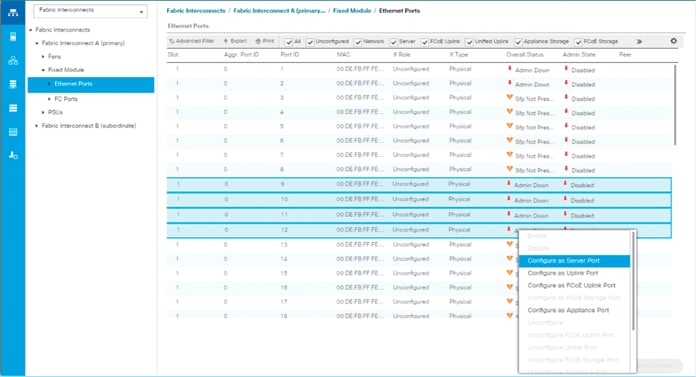Select the row for Port ID 17
This screenshot has height=377, width=696.
pyautogui.click(x=342, y=302)
